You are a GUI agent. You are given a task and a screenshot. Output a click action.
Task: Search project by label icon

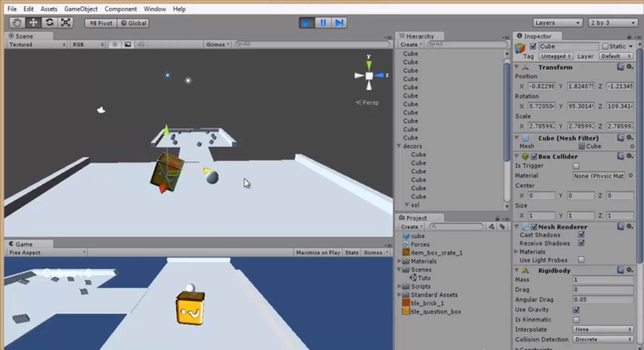tap(502, 227)
